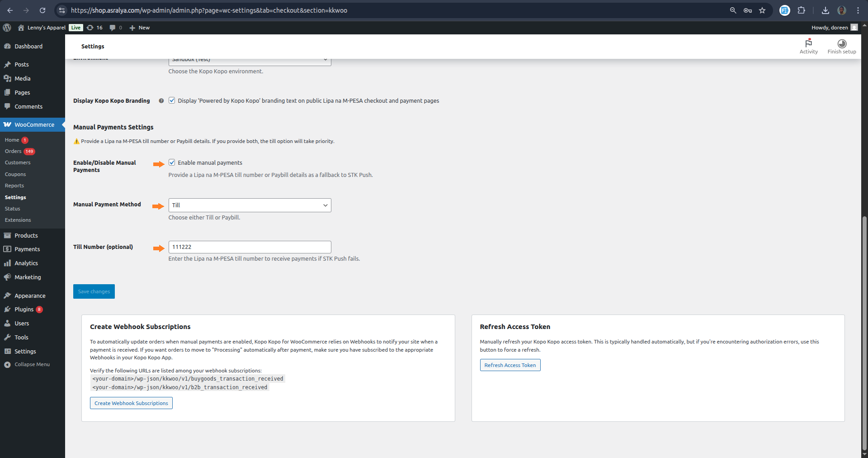
Task: Open the Manual Payment Method dropdown
Action: coord(249,205)
